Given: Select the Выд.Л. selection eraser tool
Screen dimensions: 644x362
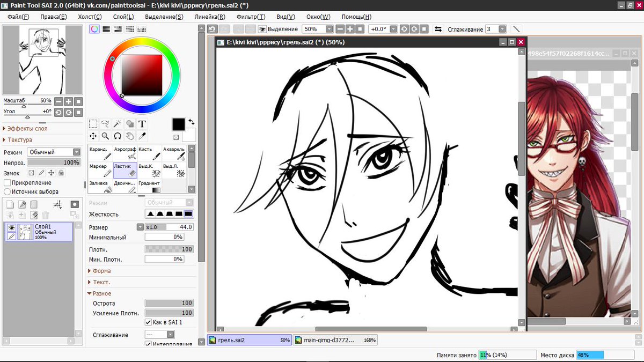Looking at the screenshot, I should coord(174,170).
